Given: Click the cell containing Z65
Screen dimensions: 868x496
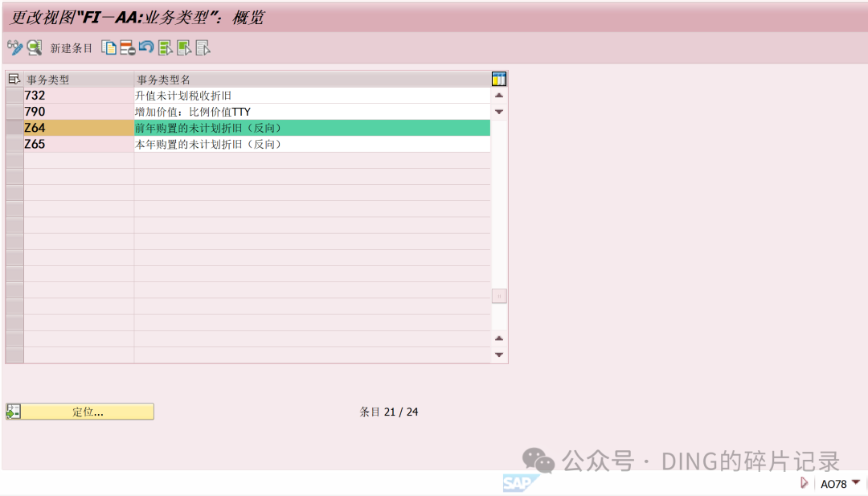Looking at the screenshot, I should coord(79,144).
